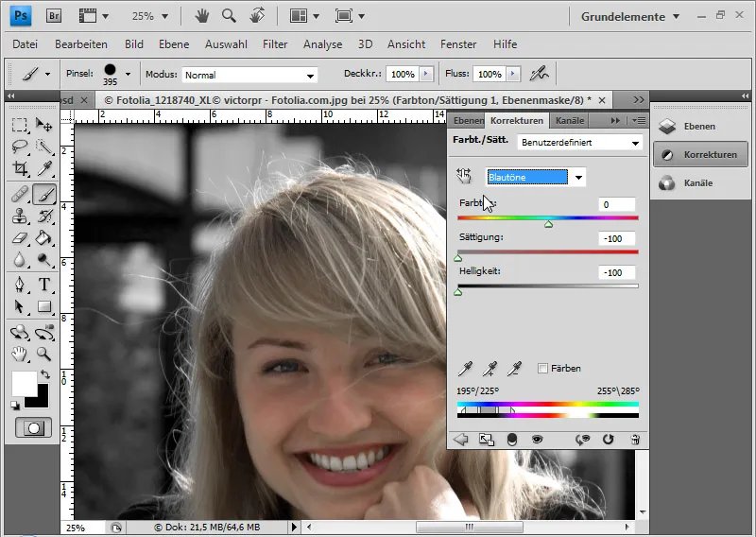
Task: Toggle adjustment layer visibility eye
Action: 537,439
